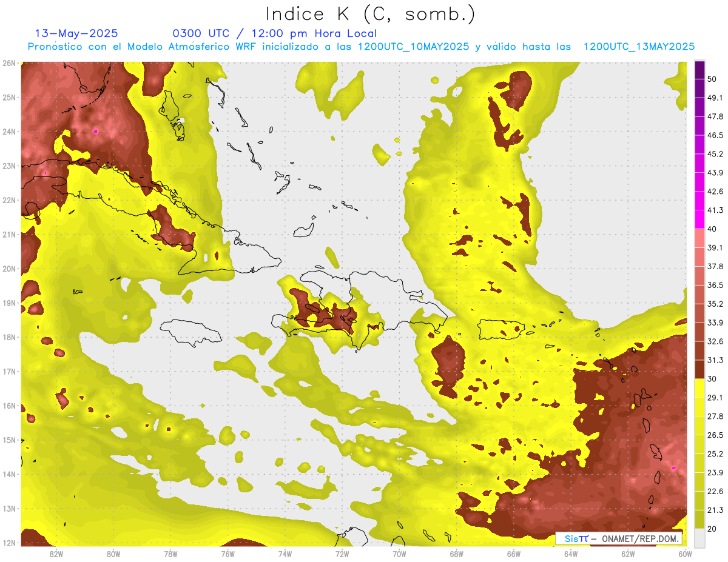The width and height of the screenshot is (728, 562).
Task: Click the '16N' latitude axis label
Action: pyautogui.click(x=9, y=406)
